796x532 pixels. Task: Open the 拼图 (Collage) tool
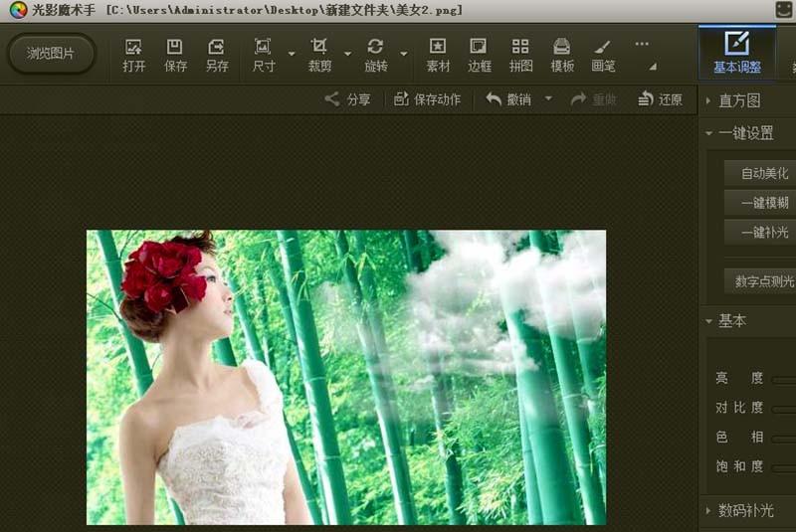(x=520, y=54)
